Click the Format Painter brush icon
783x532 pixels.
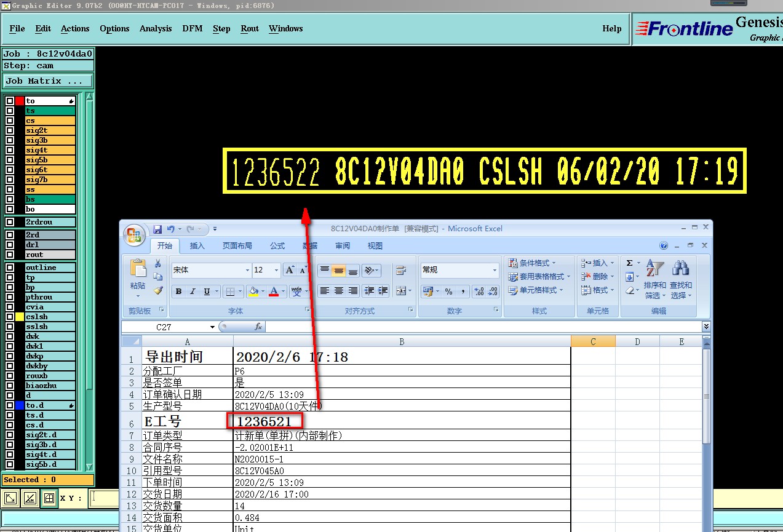158,290
